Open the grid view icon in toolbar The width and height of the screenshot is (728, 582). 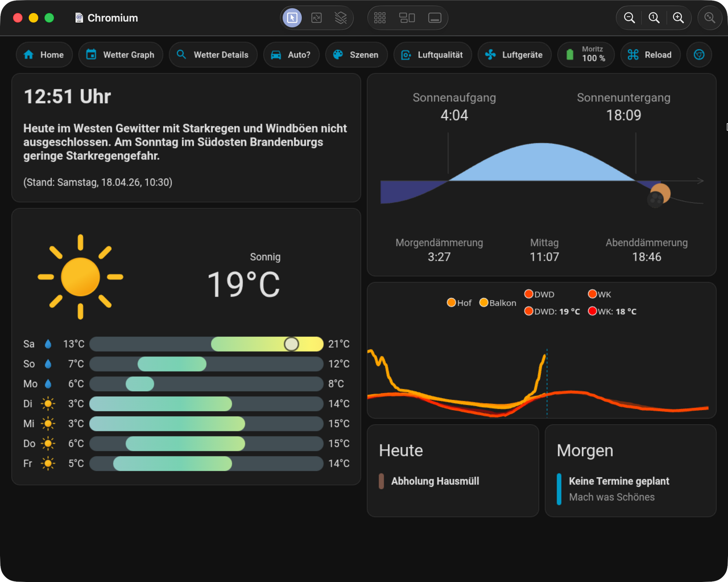[x=379, y=18]
